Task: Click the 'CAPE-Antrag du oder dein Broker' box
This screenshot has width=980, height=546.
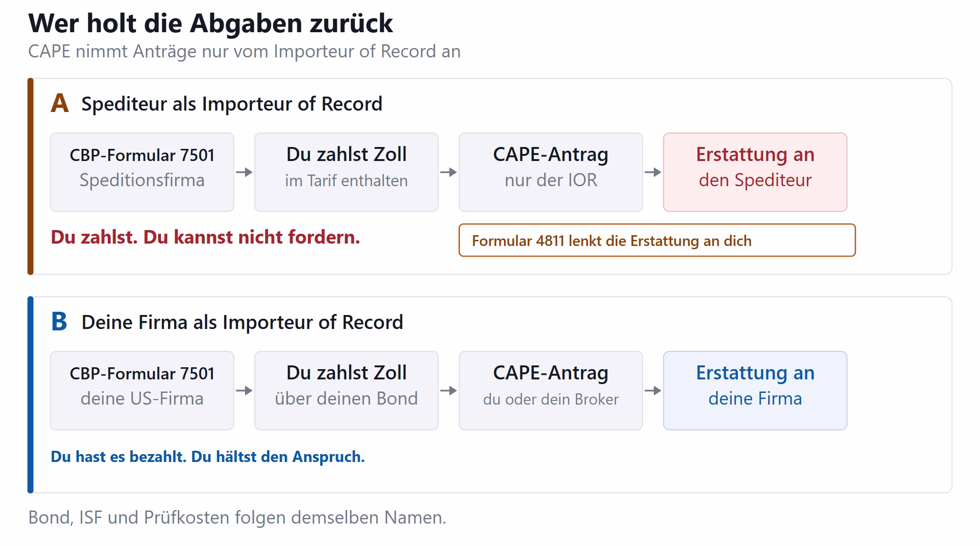Action: pos(551,391)
